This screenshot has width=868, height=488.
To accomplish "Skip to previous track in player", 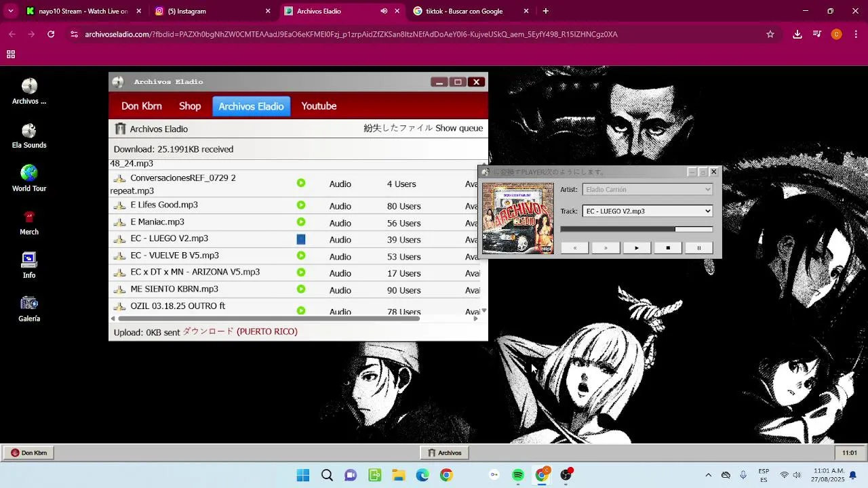I will click(574, 248).
